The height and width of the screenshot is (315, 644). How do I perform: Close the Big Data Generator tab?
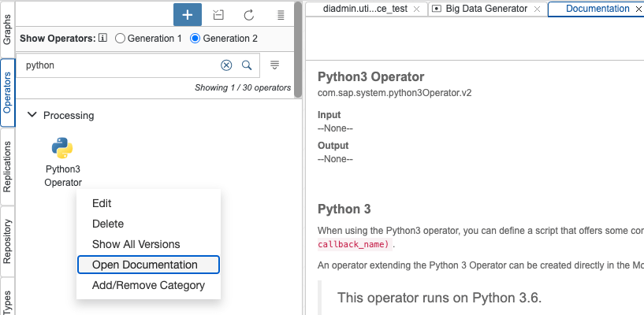[x=537, y=9]
